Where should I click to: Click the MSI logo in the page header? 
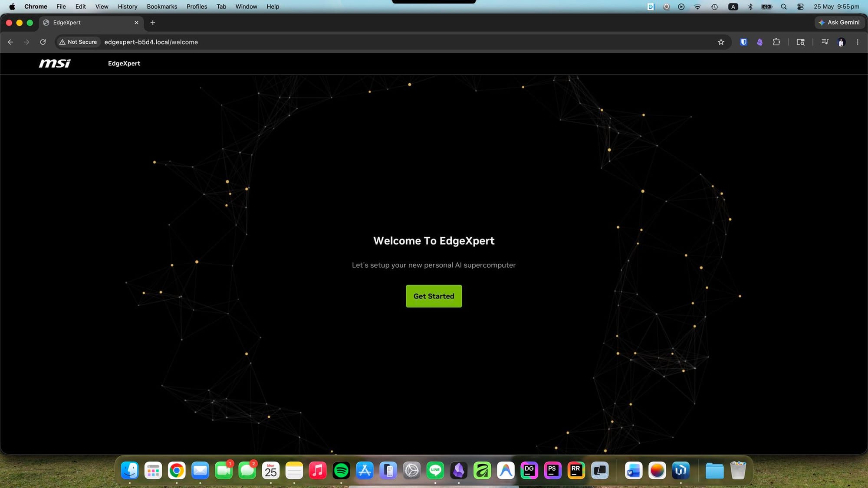point(55,63)
